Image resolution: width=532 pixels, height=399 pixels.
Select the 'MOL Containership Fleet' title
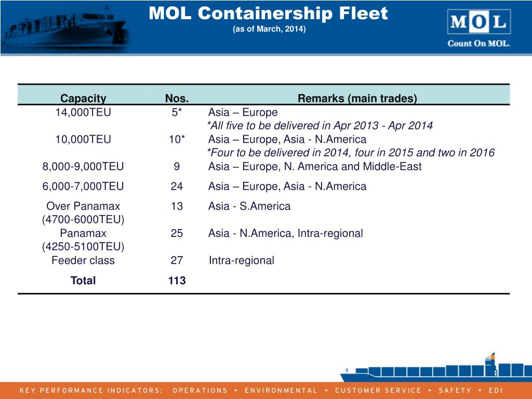[x=268, y=14]
